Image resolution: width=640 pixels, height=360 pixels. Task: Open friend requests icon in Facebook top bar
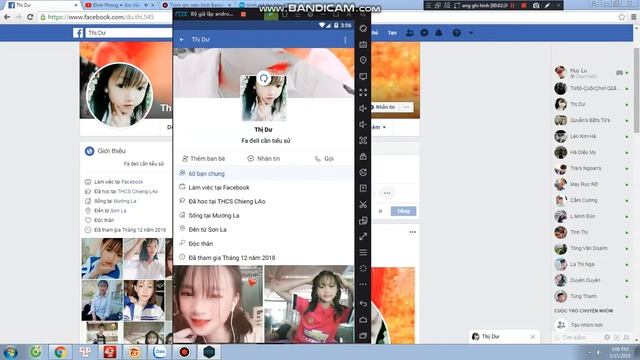click(x=410, y=33)
